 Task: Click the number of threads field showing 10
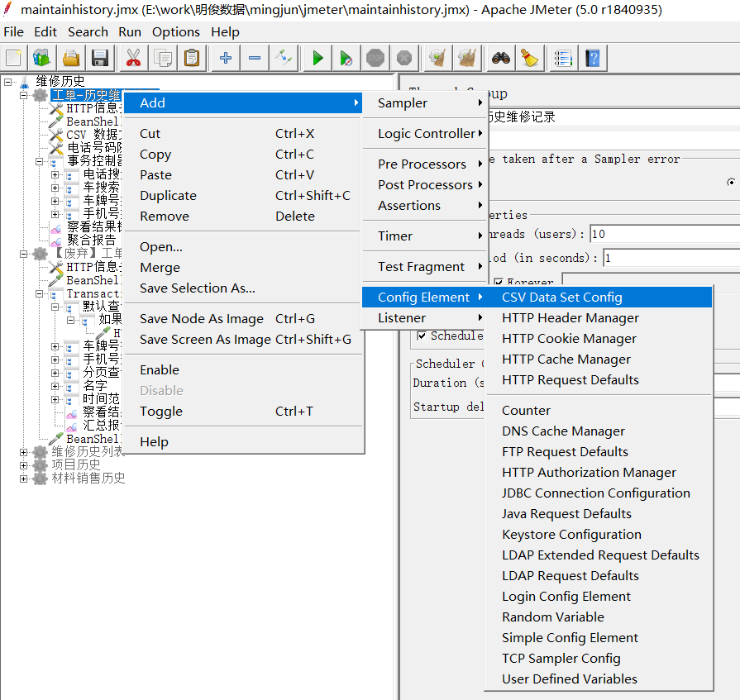665,234
